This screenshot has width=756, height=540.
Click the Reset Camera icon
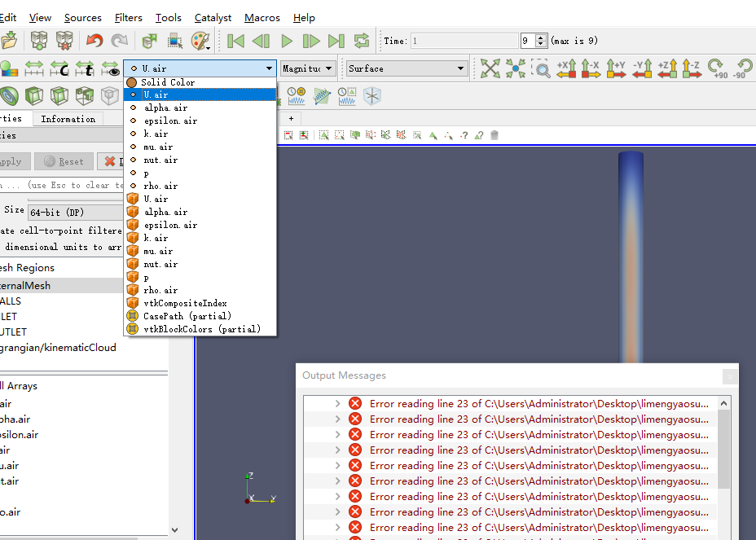click(490, 69)
